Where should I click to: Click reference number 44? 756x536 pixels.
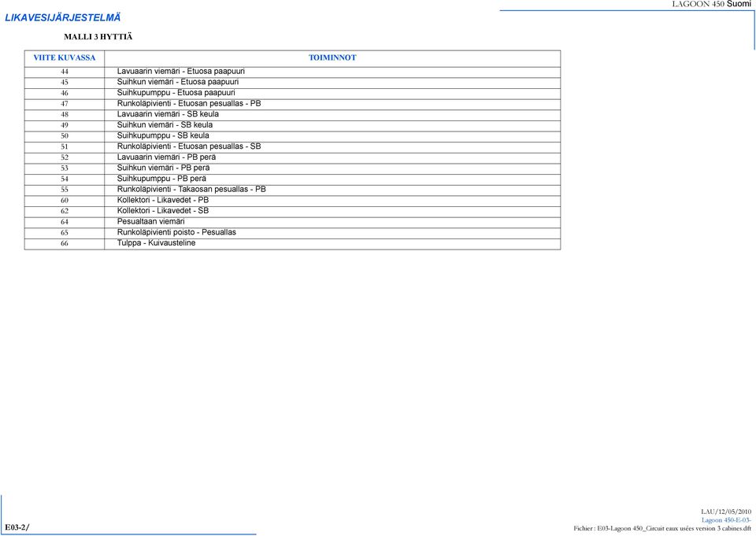click(65, 72)
